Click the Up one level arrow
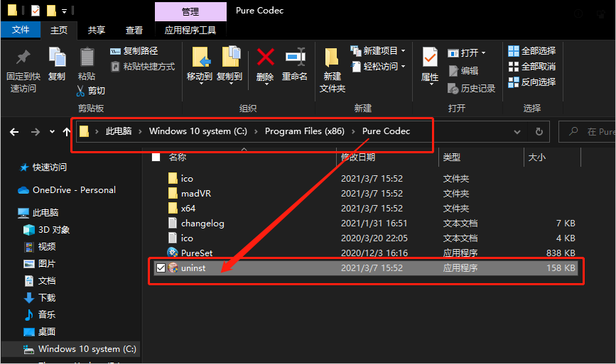This screenshot has height=364, width=616. click(66, 132)
